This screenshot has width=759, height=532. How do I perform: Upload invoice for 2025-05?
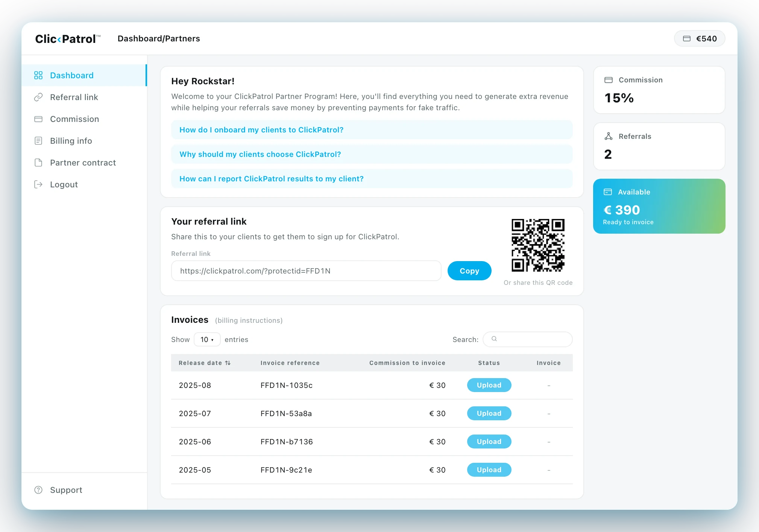pyautogui.click(x=489, y=470)
